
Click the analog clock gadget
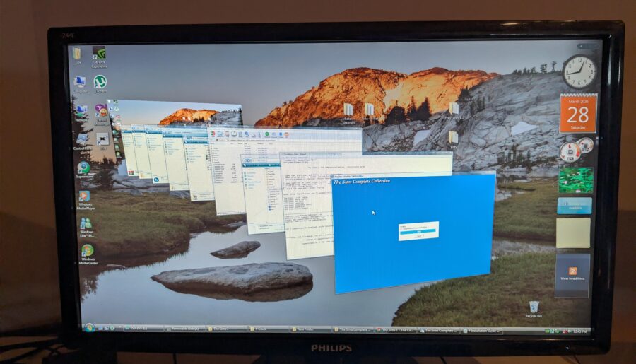point(579,71)
